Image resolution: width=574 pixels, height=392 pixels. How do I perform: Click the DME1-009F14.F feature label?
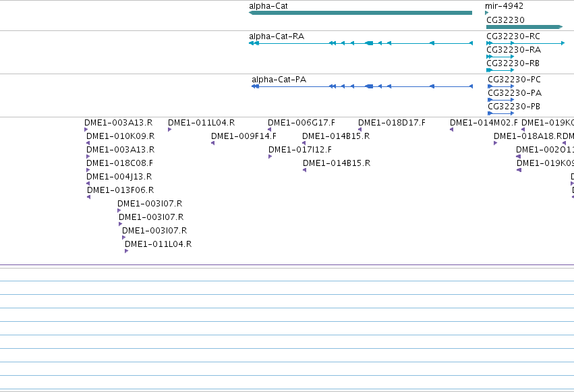click(x=243, y=136)
